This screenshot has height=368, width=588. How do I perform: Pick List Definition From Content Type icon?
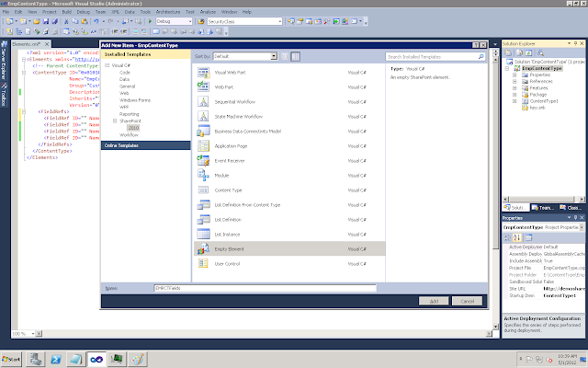click(x=203, y=204)
